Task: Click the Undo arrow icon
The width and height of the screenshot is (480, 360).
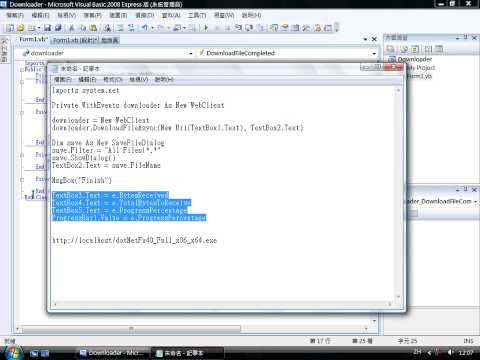Action: pos(144,28)
